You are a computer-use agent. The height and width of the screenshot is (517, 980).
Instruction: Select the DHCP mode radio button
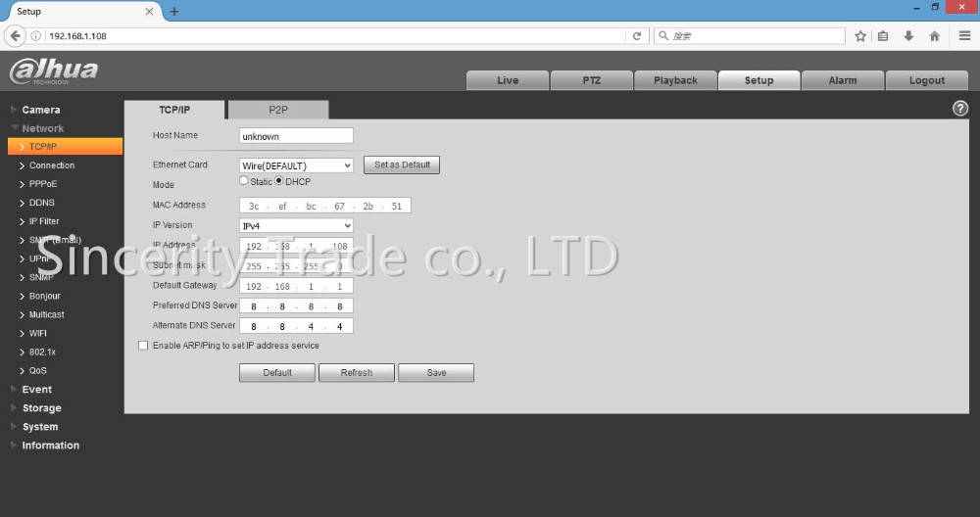coord(279,181)
